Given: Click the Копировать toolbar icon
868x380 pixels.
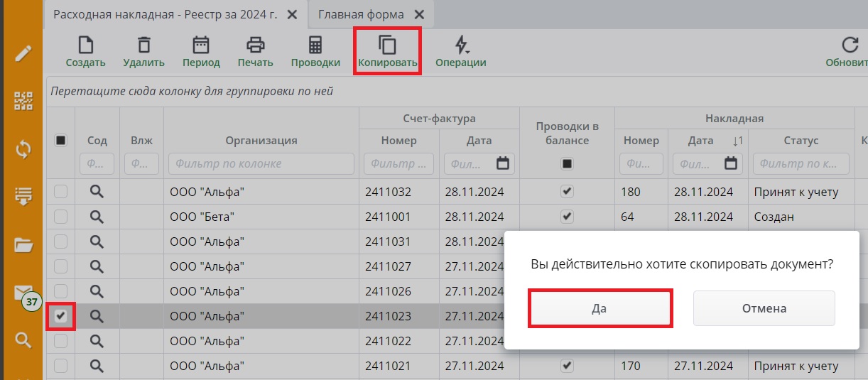Looking at the screenshot, I should [387, 46].
